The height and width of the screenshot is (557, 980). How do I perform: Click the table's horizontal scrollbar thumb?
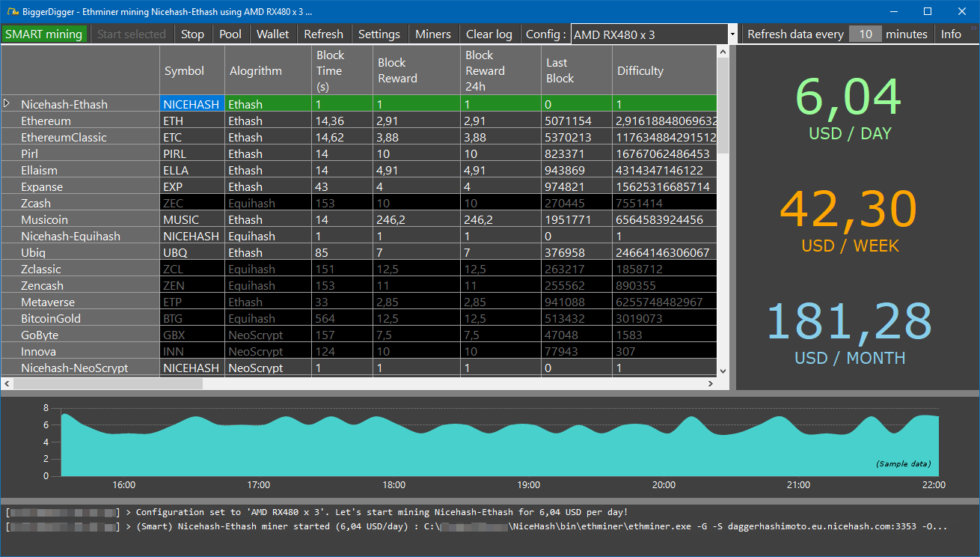pos(108,383)
